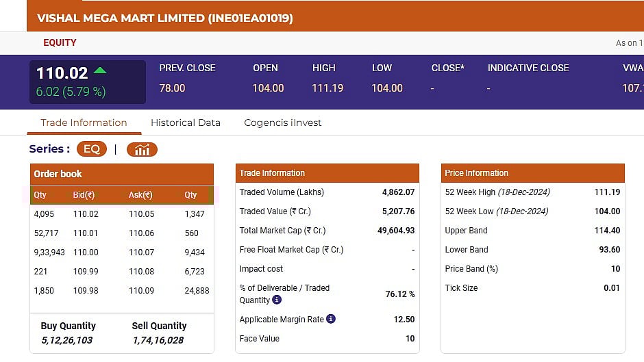The height and width of the screenshot is (362, 644).
Task: Click Sell Quantity total 1,74,16,028
Action: 158,340
